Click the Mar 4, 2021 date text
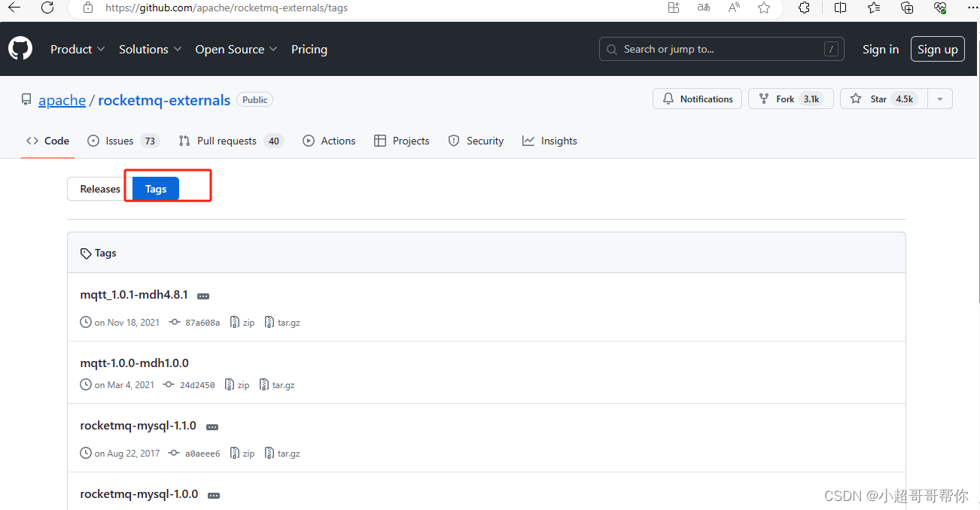Image resolution: width=980 pixels, height=510 pixels. [124, 384]
